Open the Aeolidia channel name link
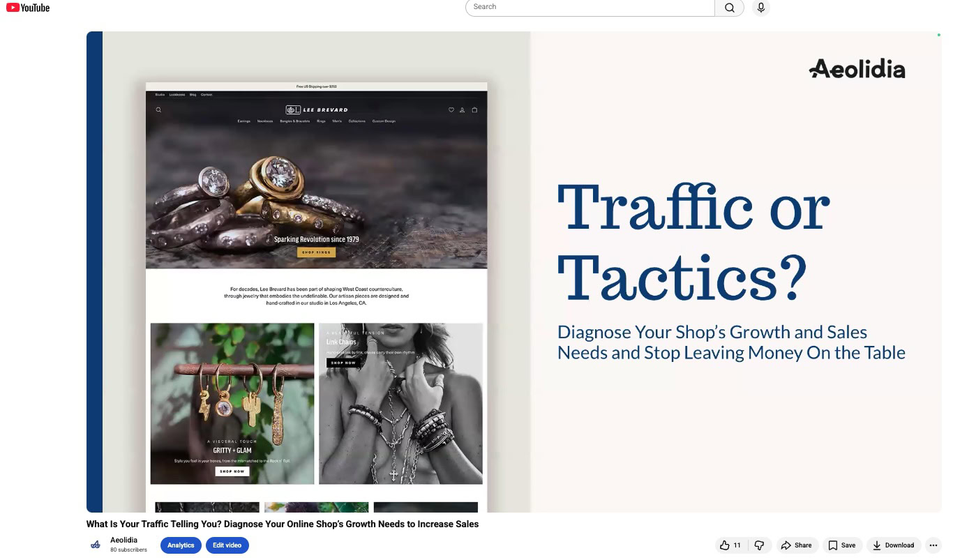Screen dimensions: 953x560 click(123, 539)
